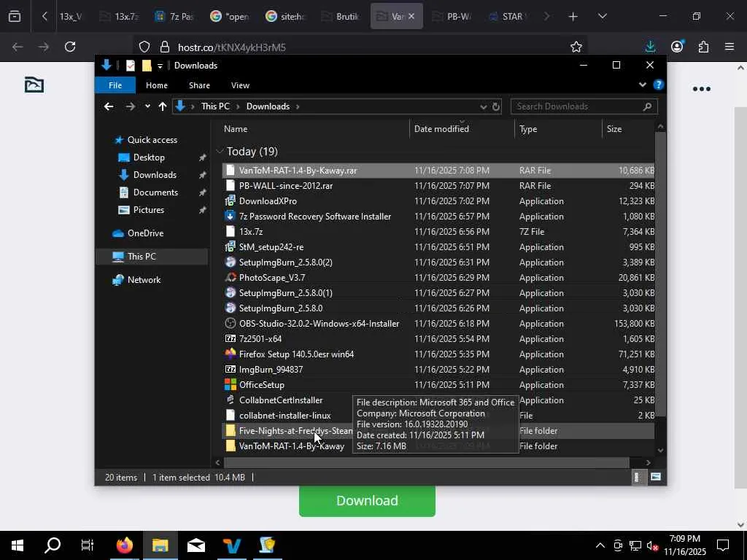Image resolution: width=747 pixels, height=560 pixels.
Task: Click the horizontal scrollbar in file list
Action: click(426, 462)
